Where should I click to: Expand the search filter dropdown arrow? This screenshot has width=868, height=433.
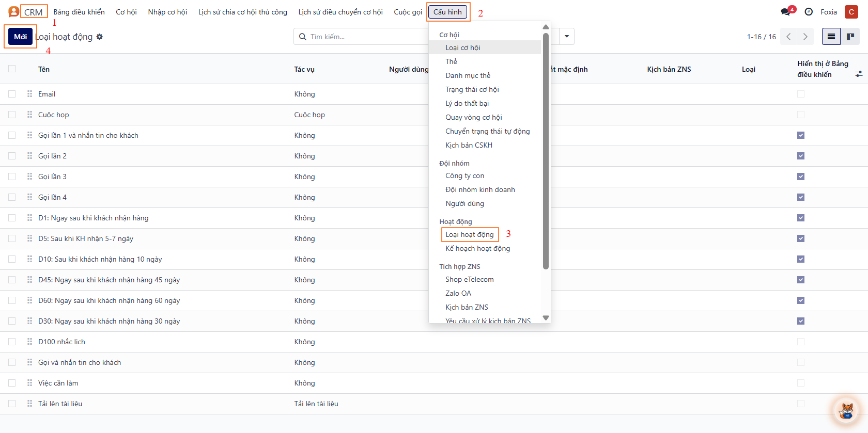(x=567, y=37)
